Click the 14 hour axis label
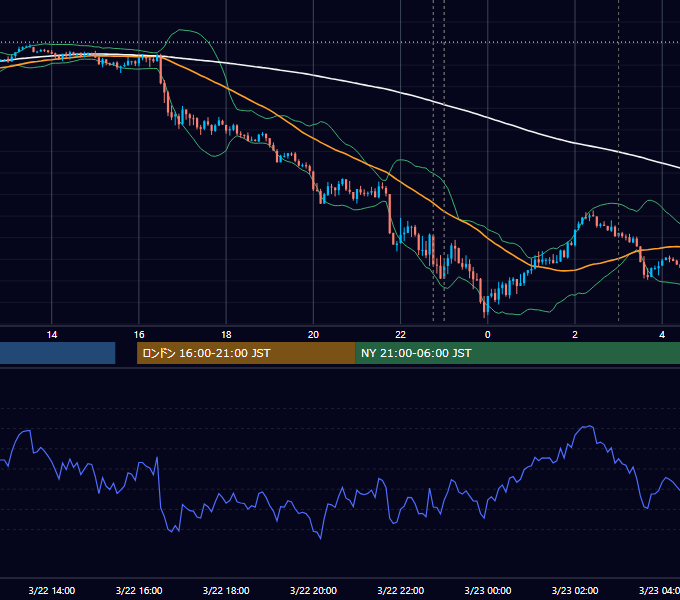Viewport: 680px width, 600px height. (x=52, y=335)
